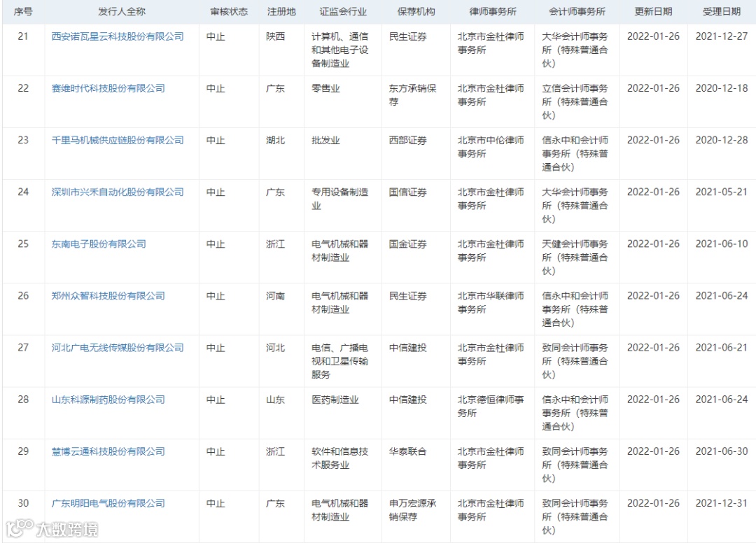Open 赛维时代科技股份有限公司 link

[x=108, y=89]
